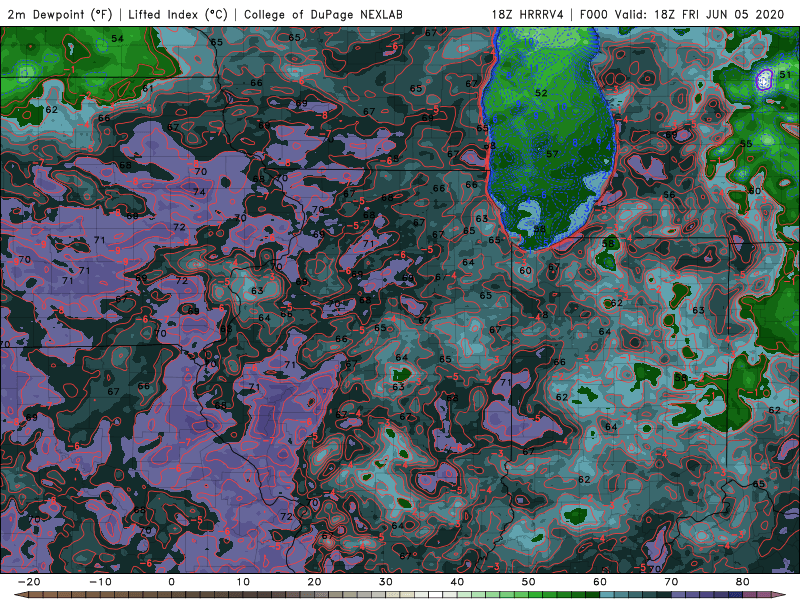Click the 'College of DuPage NEXLAB' label
Screen dimensions: 800x600
point(323,14)
